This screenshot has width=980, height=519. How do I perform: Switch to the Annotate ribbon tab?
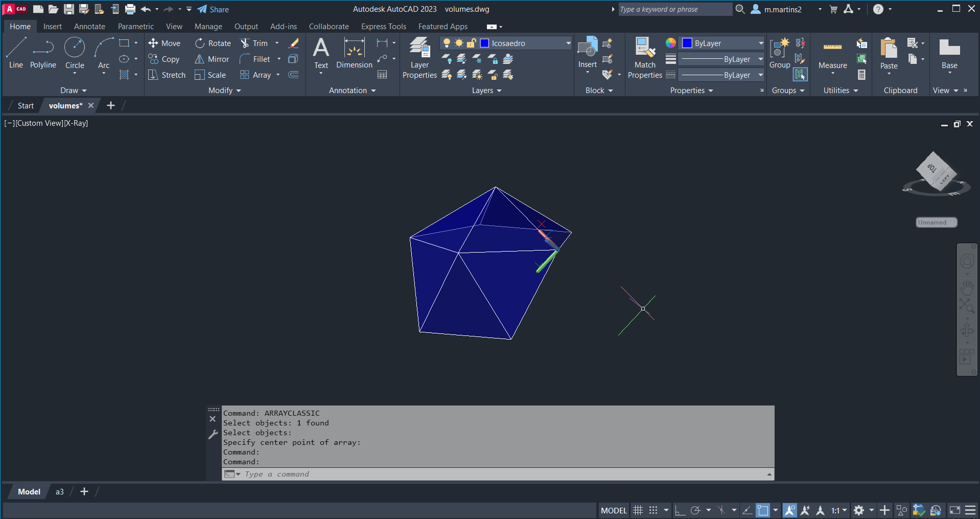coord(89,27)
